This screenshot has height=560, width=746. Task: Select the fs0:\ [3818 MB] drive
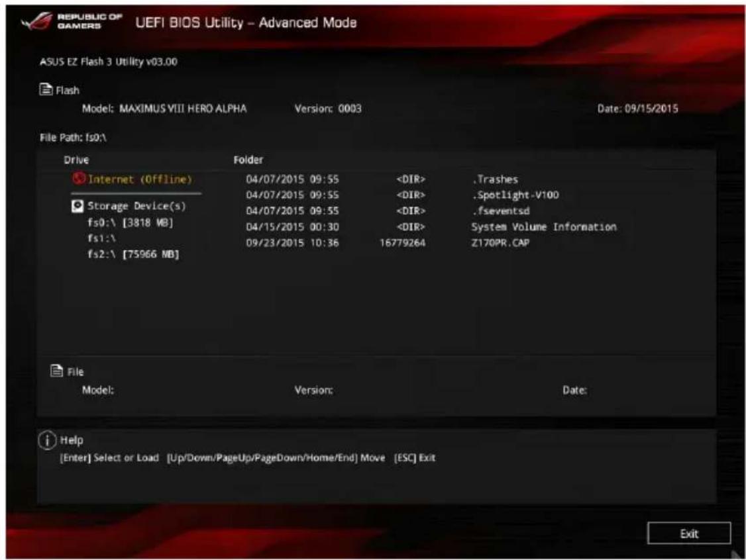click(x=131, y=222)
